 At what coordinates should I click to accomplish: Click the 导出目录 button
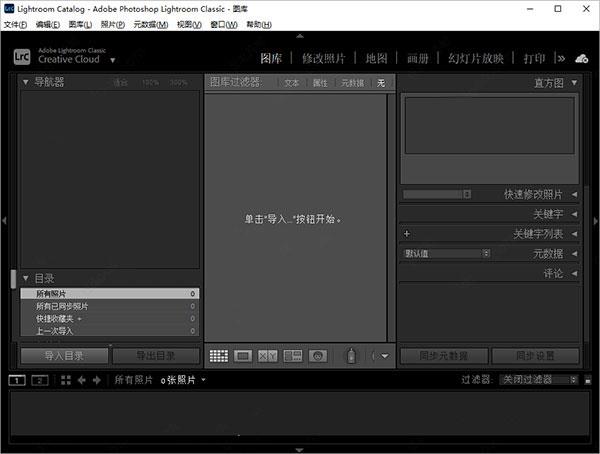(156, 356)
